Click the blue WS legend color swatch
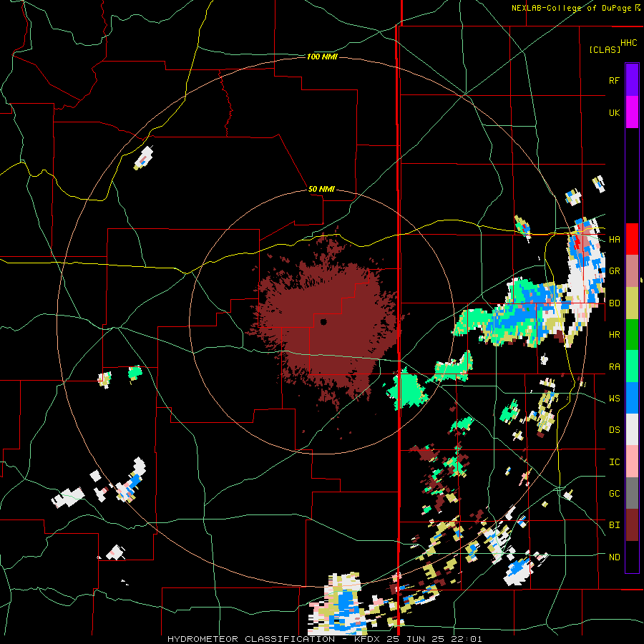Image resolution: width=644 pixels, height=644 pixels. (632, 399)
